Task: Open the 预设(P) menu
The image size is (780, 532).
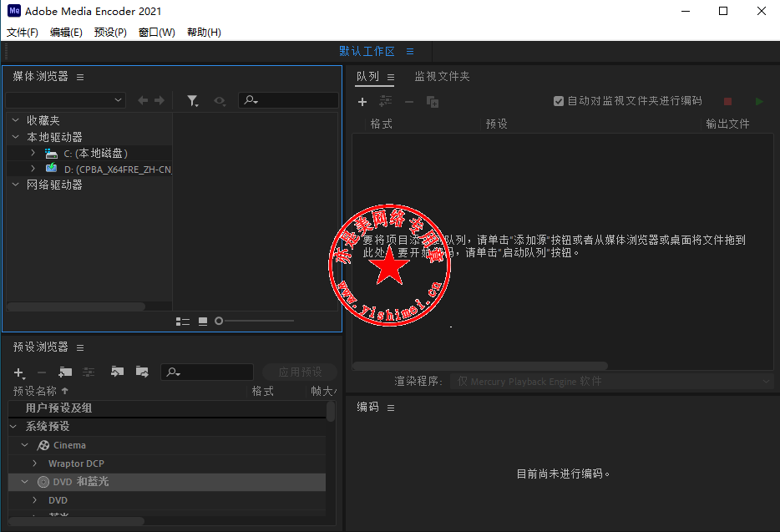Action: 110,33
